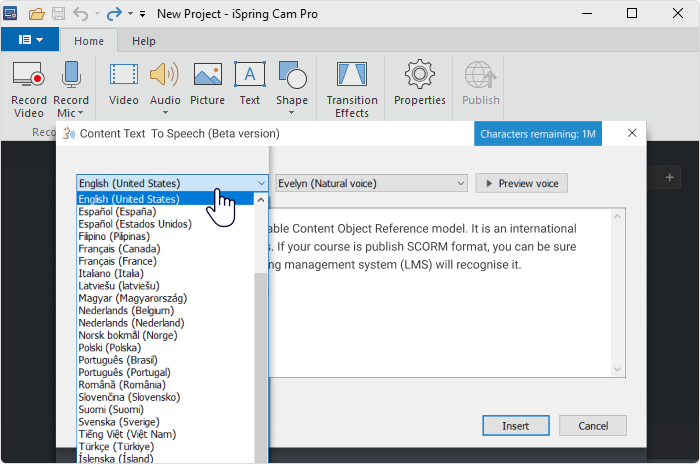Click the plus button behind the dialog
Image resolution: width=700 pixels, height=464 pixels.
coord(669,177)
